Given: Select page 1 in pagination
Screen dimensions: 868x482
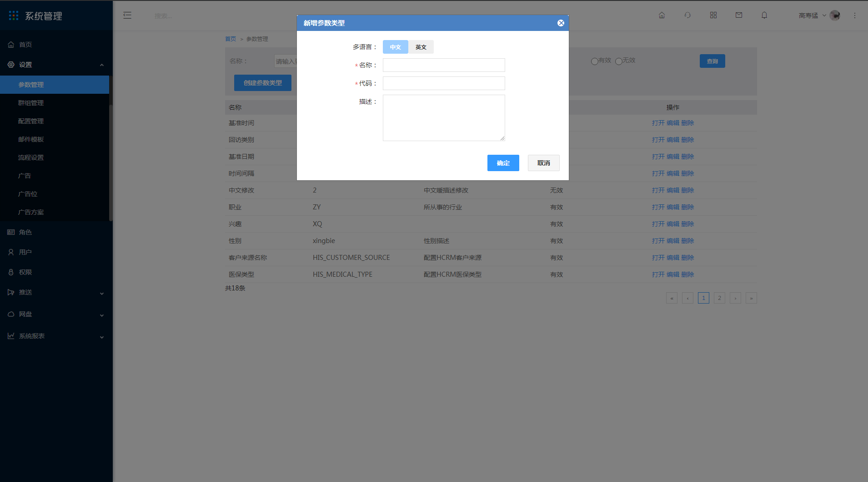Looking at the screenshot, I should 703,298.
